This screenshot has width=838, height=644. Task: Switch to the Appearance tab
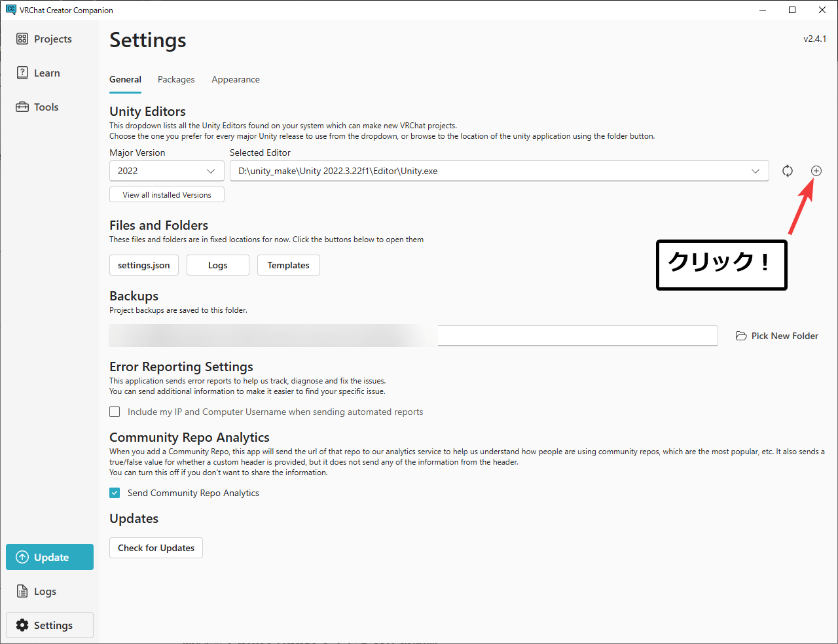pos(236,80)
